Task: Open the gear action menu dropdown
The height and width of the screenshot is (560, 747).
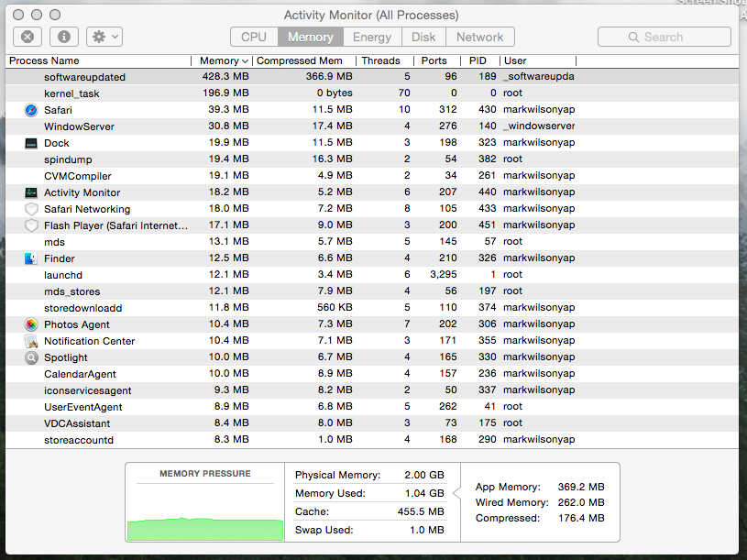Action: point(104,37)
